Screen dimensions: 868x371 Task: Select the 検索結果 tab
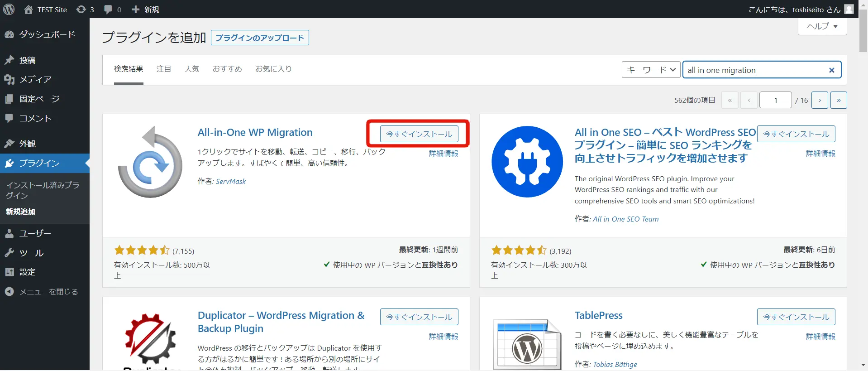[129, 69]
